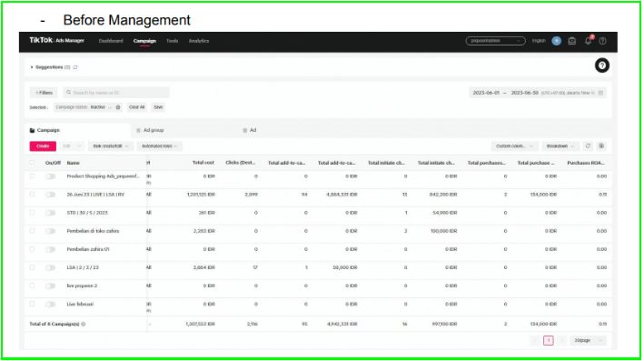Screen dimensions: 644x361
Task: Open help question mark in top bar
Action: (x=602, y=41)
